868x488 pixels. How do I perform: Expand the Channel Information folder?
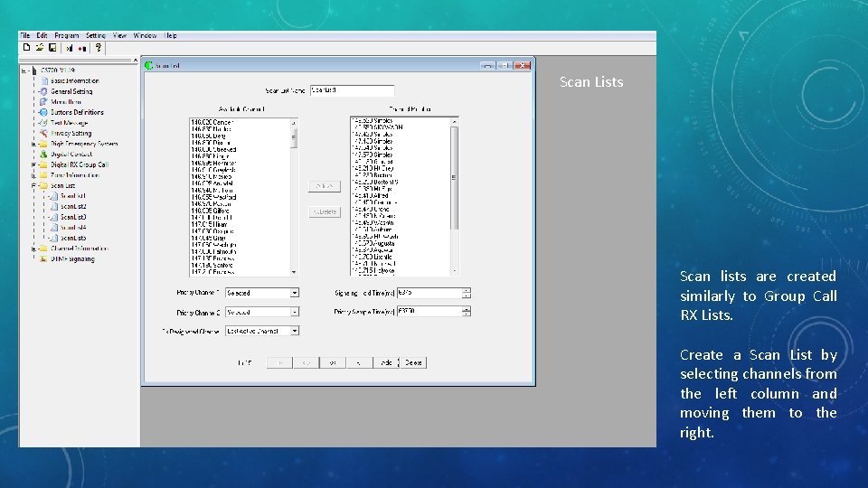coord(33,249)
